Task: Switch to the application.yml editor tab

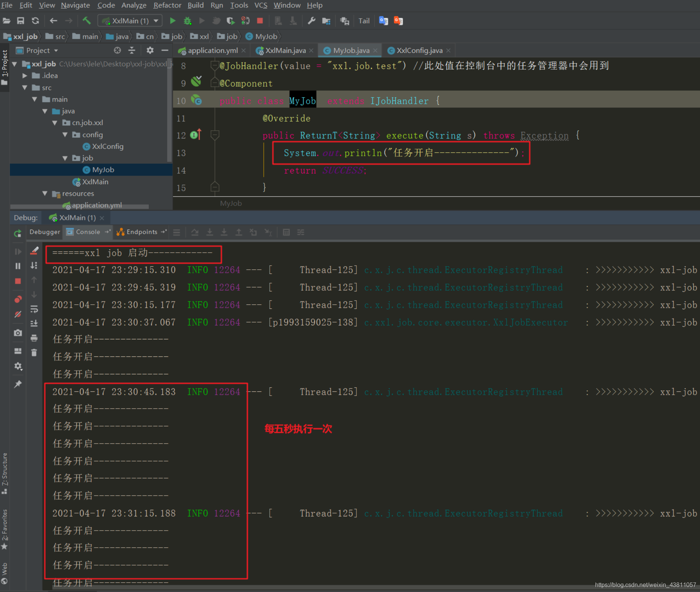Action: [212, 50]
